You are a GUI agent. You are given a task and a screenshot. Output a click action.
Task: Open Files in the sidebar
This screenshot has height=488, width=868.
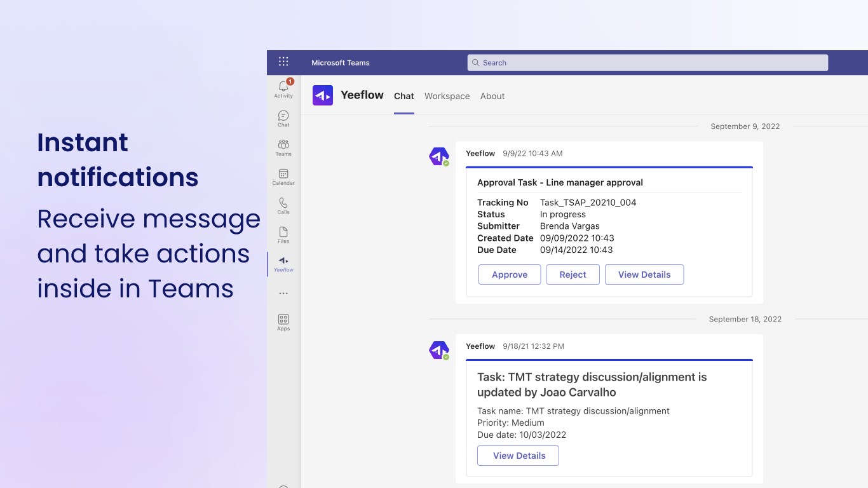(283, 235)
